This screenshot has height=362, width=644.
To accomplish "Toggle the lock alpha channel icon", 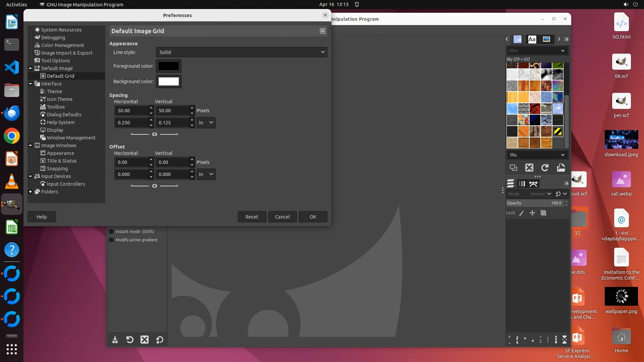I will tap(543, 213).
